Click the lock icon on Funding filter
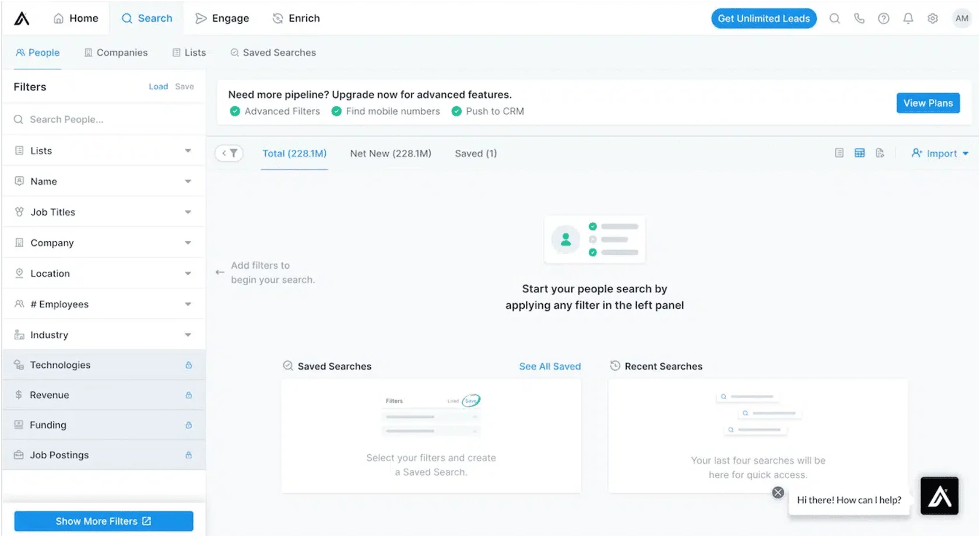 pyautogui.click(x=188, y=425)
